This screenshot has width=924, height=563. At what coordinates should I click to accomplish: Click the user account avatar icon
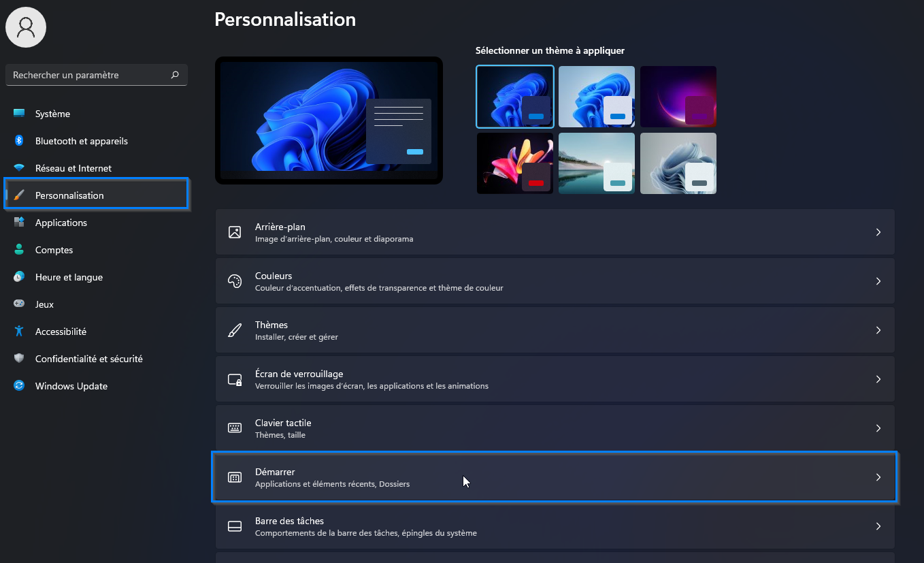pyautogui.click(x=26, y=27)
